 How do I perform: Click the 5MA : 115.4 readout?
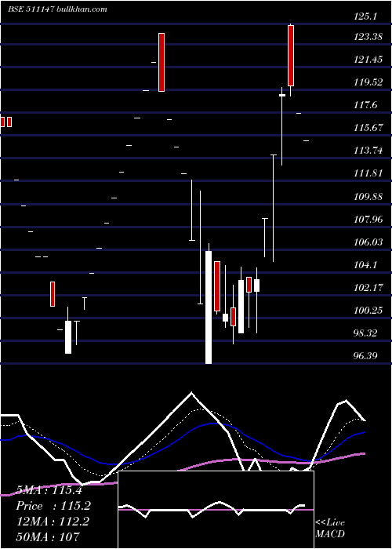point(49,490)
